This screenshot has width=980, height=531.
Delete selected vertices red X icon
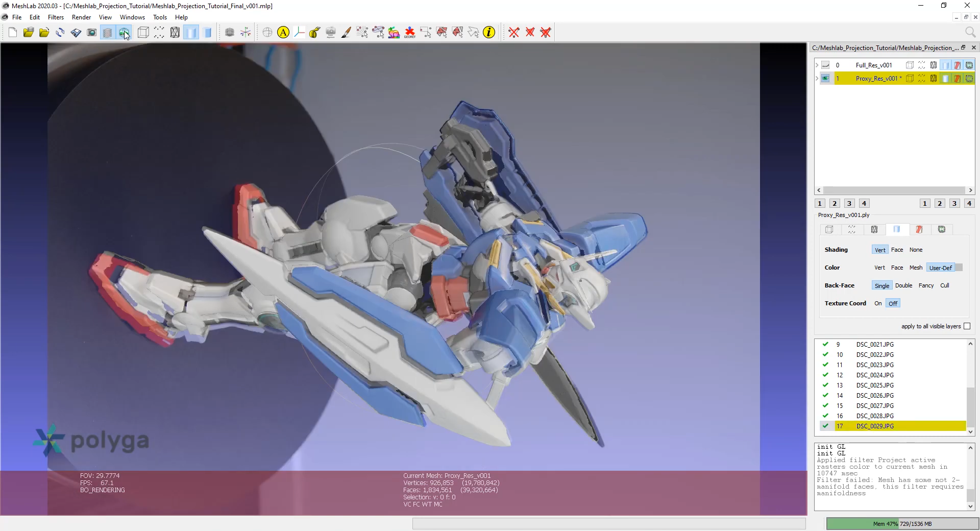(x=514, y=33)
